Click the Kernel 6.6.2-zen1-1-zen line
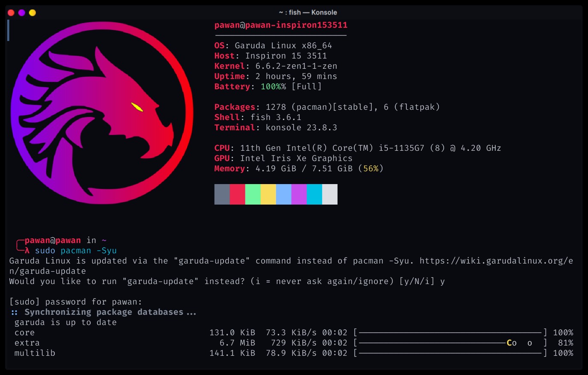The height and width of the screenshot is (375, 588). (x=276, y=66)
